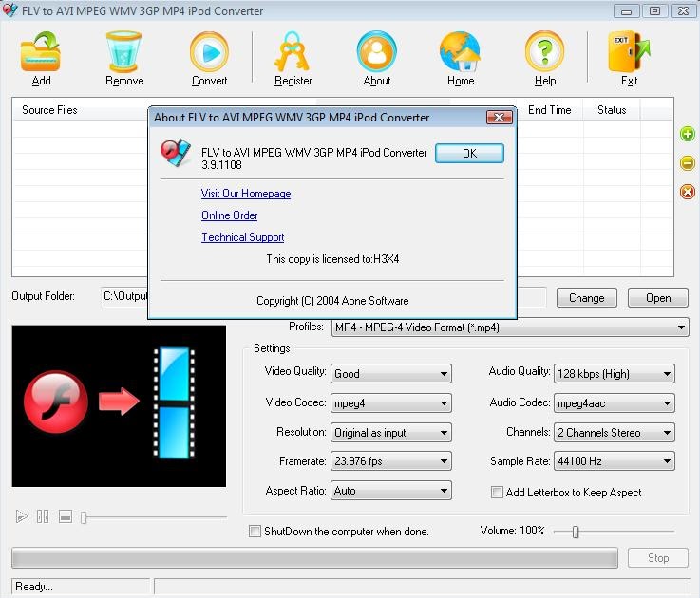Minimize the main converter window

pos(627,10)
